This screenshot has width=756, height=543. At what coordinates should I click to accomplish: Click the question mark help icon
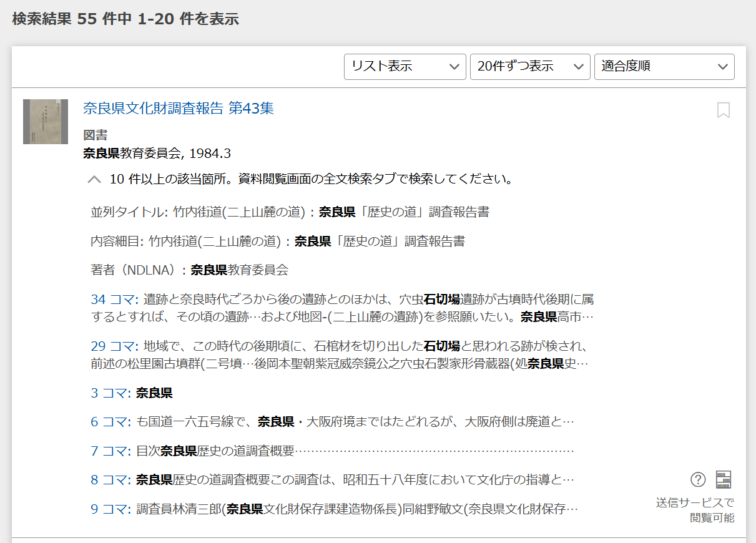[x=698, y=479]
